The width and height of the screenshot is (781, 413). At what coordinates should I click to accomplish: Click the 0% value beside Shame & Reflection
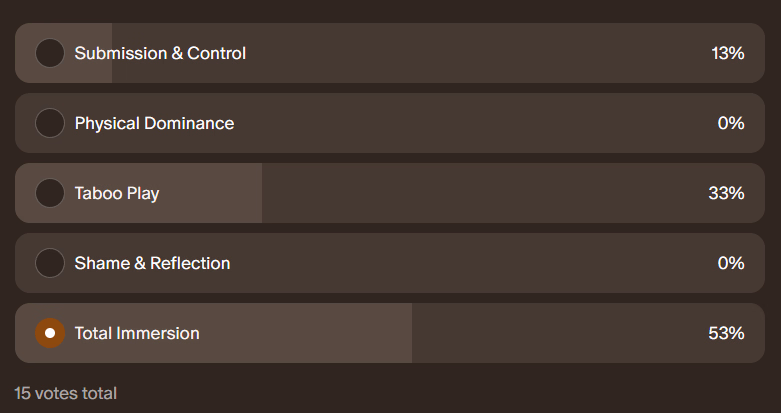point(731,263)
